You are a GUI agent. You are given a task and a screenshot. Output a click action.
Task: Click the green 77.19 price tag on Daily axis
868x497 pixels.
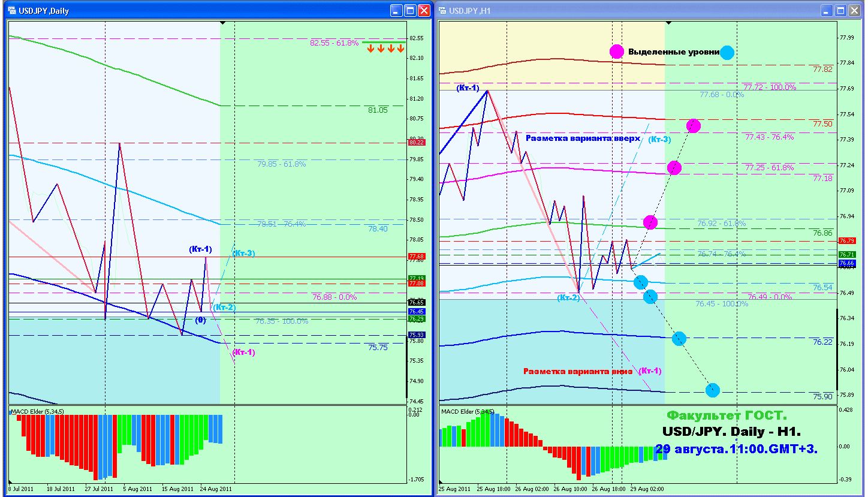(417, 278)
